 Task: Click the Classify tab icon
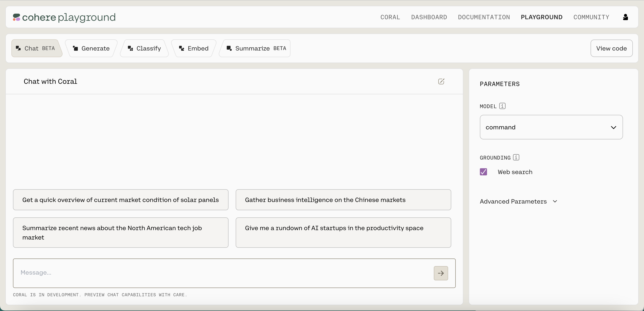(x=130, y=48)
